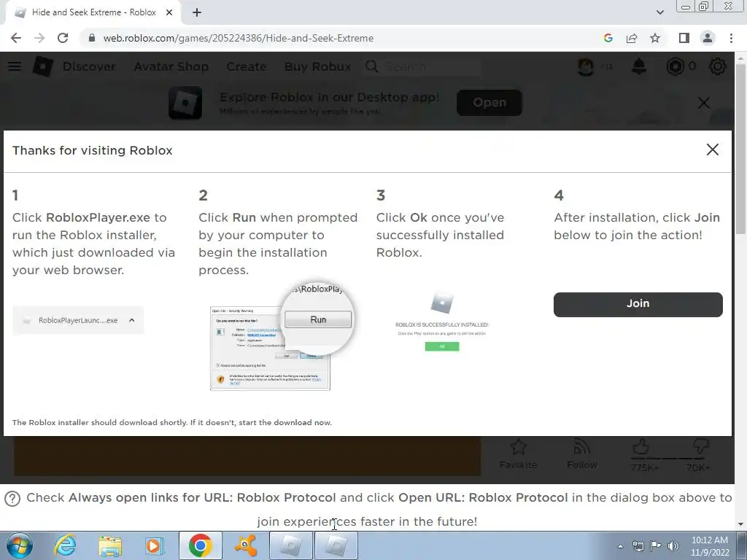Open the Chrome profile avatar
747x560 pixels.
708,38
